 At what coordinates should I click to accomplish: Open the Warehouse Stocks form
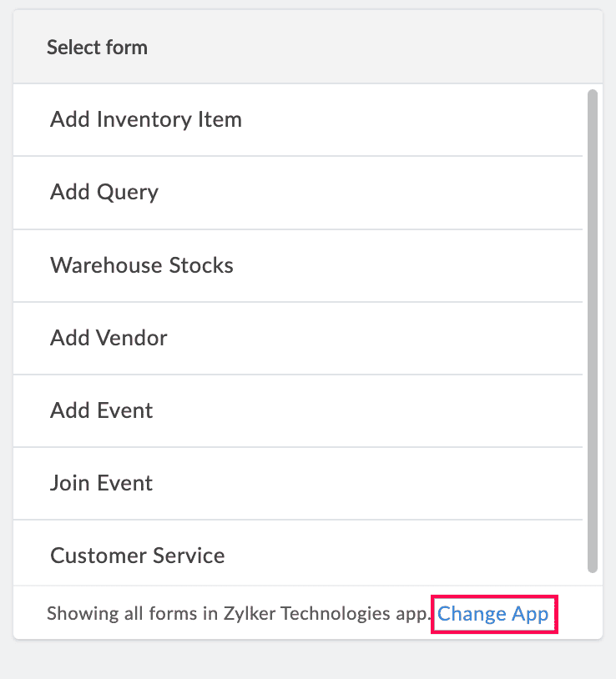(142, 265)
